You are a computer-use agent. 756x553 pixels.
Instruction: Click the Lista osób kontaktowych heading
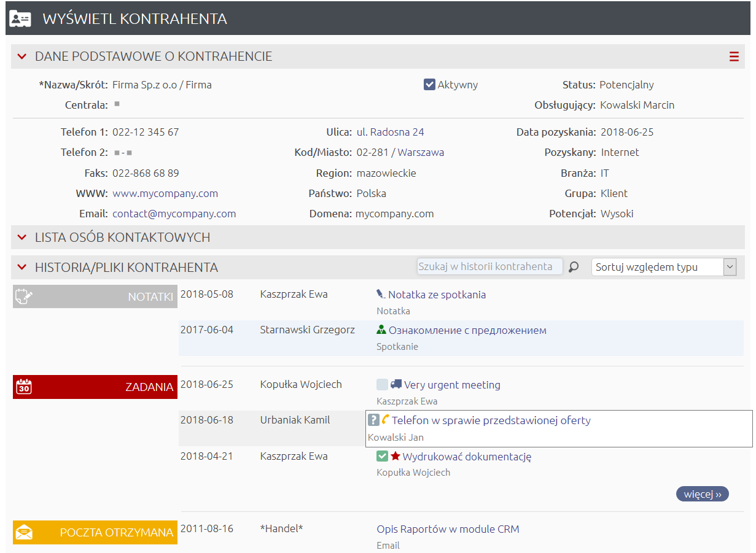click(123, 237)
